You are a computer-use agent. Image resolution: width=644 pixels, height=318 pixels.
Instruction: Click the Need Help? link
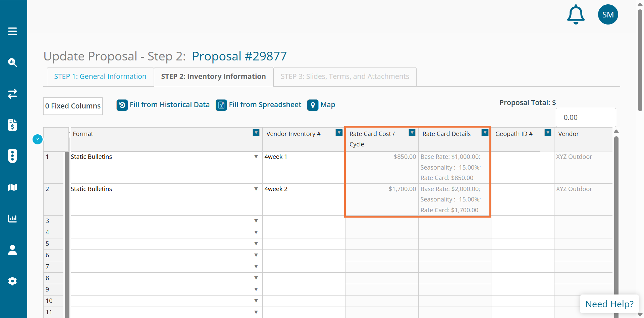click(x=609, y=304)
